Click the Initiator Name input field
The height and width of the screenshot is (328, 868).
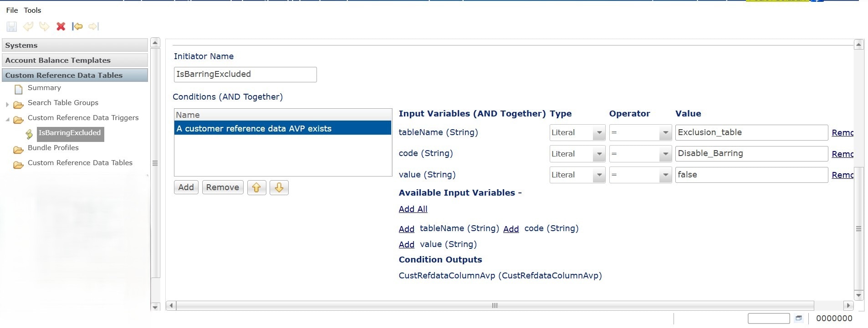[245, 75]
